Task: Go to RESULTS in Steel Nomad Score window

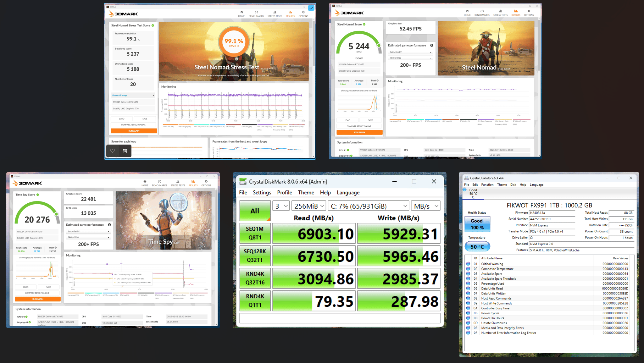Action: pos(516,13)
